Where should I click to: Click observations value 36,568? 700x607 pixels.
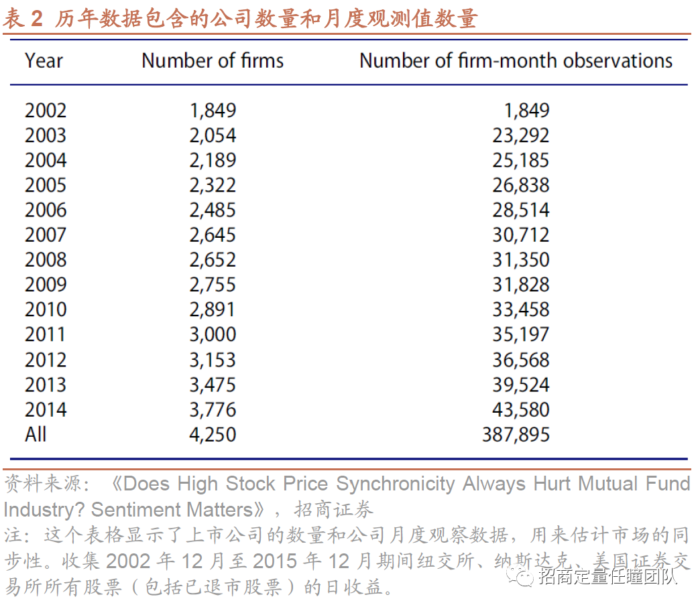[x=520, y=360]
